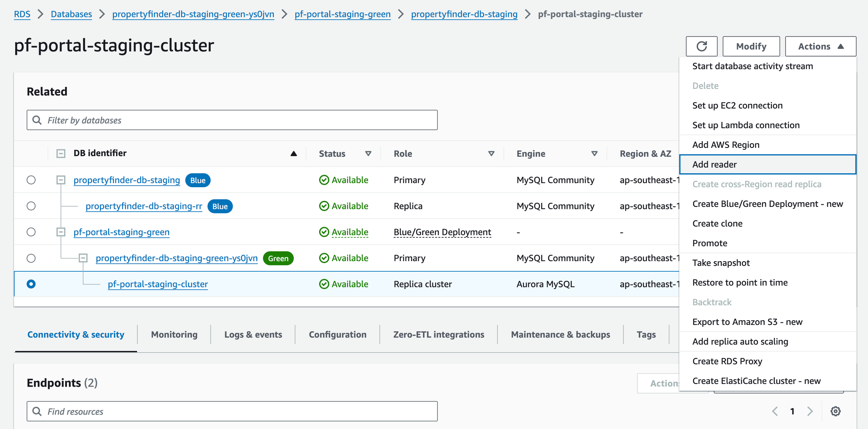Choose Add replica auto scaling

(768, 342)
